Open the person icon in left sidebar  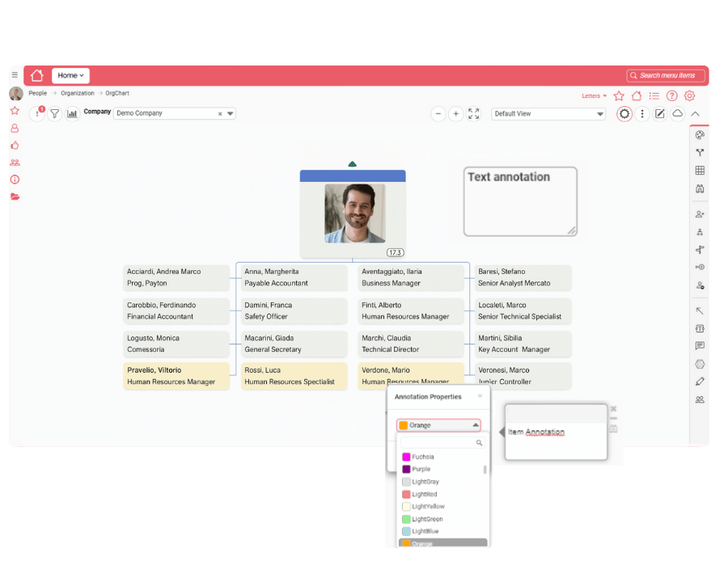click(x=15, y=128)
